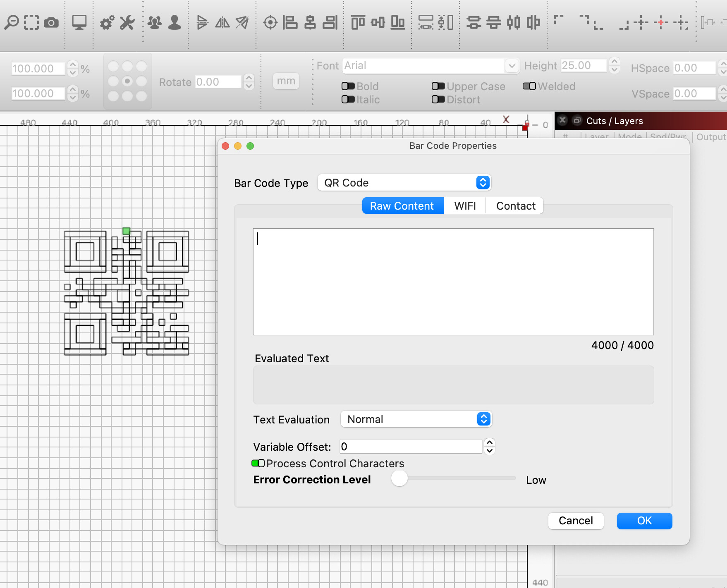Switch to the WIFI tab
The height and width of the screenshot is (588, 727).
[465, 206]
